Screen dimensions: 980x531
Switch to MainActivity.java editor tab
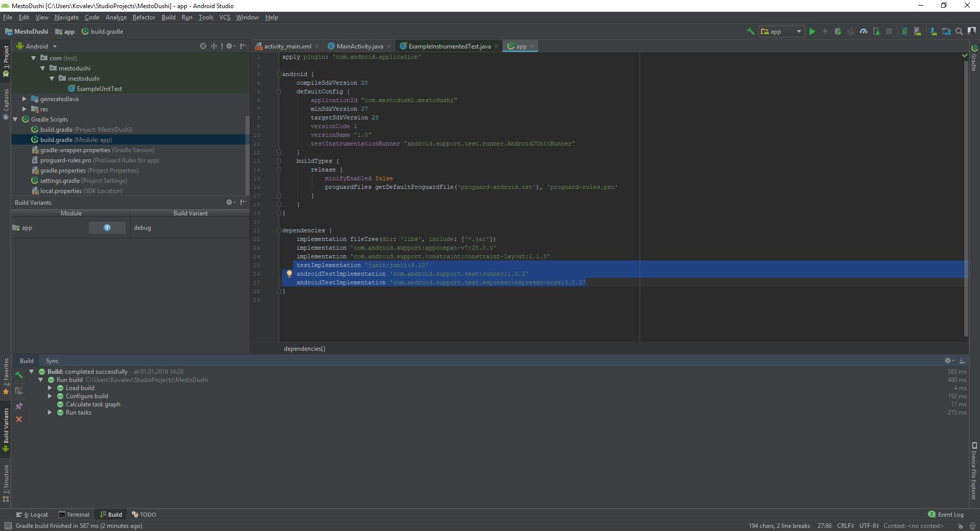click(x=360, y=46)
